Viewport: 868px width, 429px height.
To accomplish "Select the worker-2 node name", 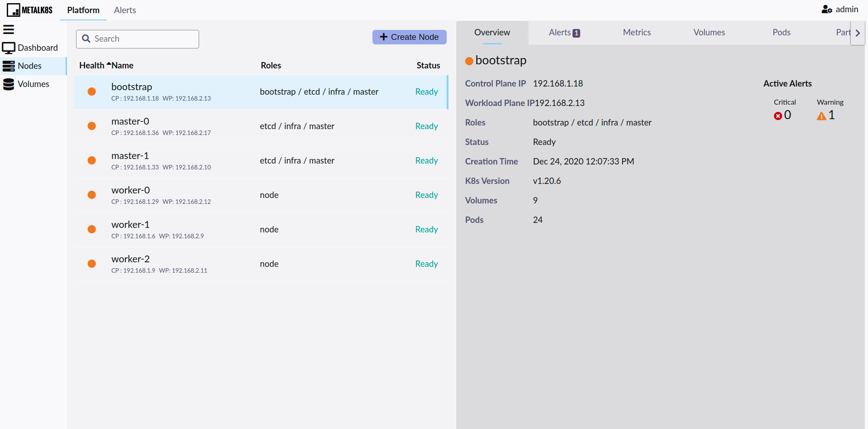I will [130, 259].
